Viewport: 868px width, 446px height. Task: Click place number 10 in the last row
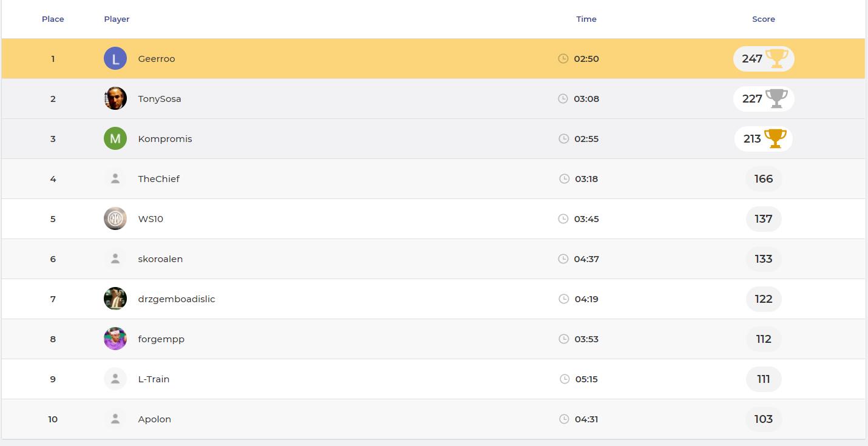53,419
